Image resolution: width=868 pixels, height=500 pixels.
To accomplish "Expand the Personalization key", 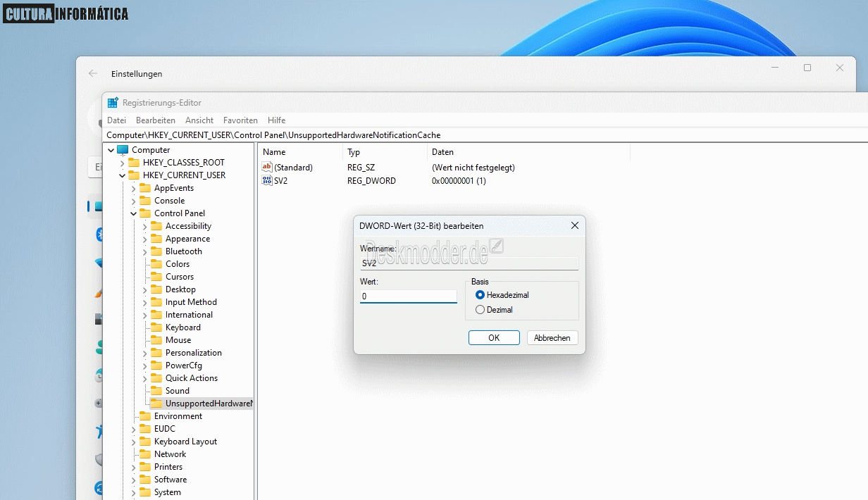I will [x=144, y=353].
